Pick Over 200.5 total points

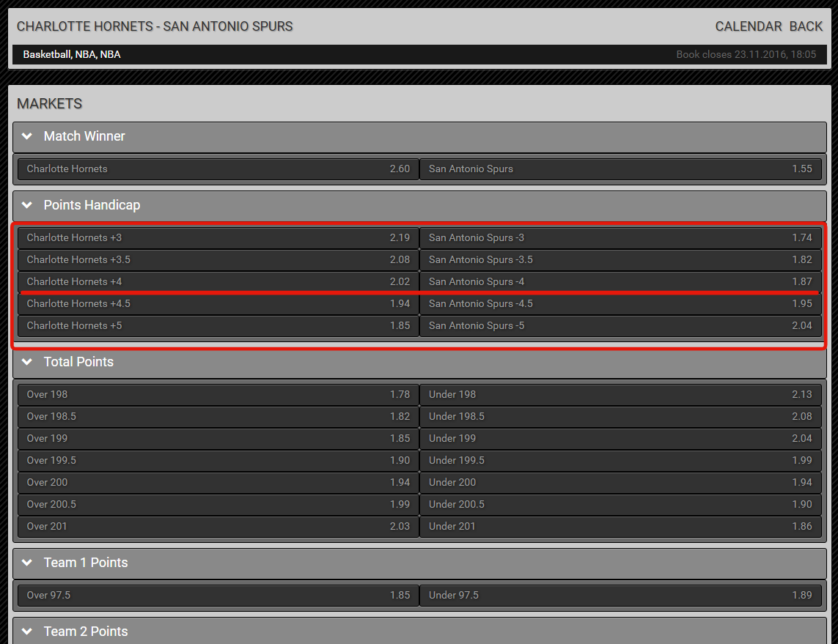pos(218,504)
